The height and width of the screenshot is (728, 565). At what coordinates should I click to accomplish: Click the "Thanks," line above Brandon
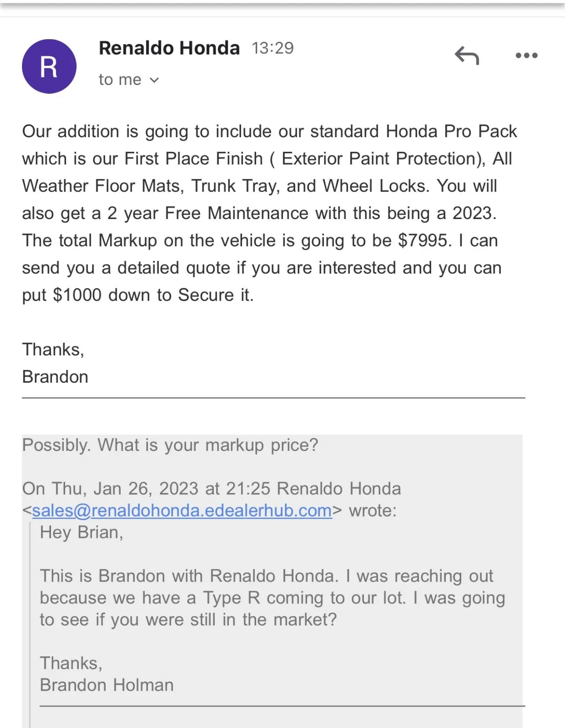[53, 350]
